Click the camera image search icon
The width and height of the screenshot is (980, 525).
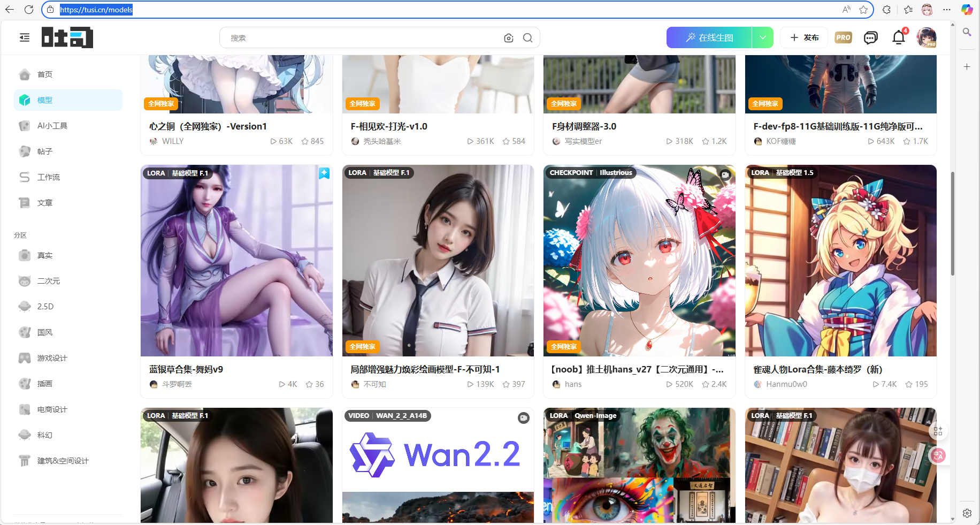point(508,38)
